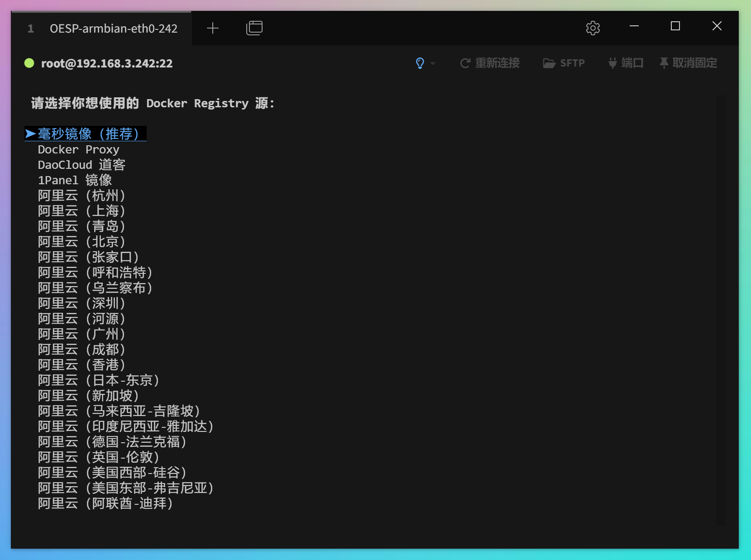751x560 pixels.
Task: Open a new terminal tab with plus icon
Action: [x=212, y=28]
